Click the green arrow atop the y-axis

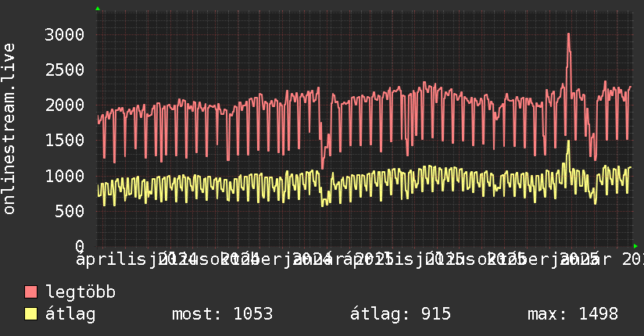pyautogui.click(x=98, y=9)
